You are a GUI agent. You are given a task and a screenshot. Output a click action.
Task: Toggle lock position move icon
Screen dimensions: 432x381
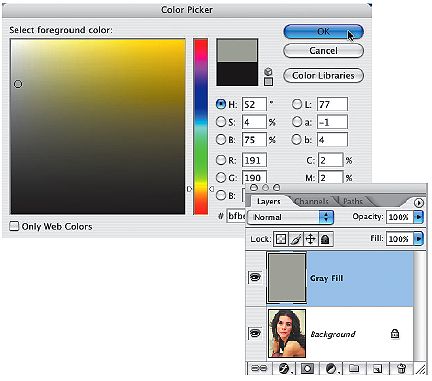pyautogui.click(x=310, y=239)
